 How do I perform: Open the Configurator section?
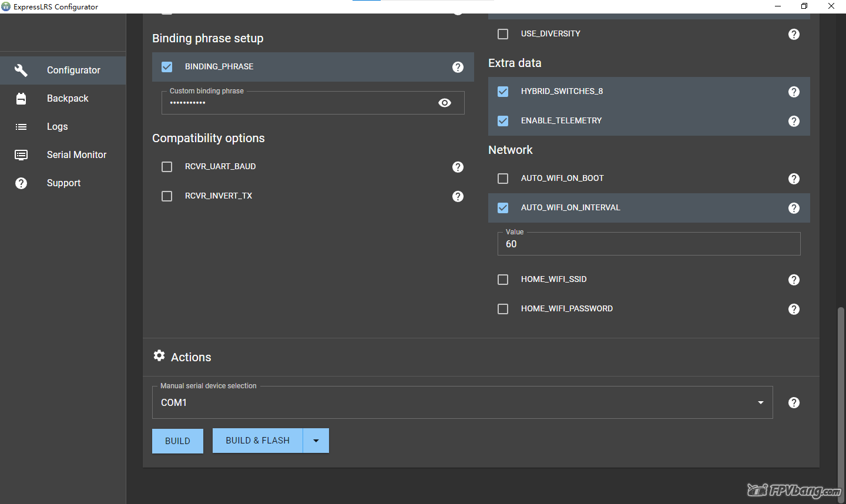coord(63,70)
